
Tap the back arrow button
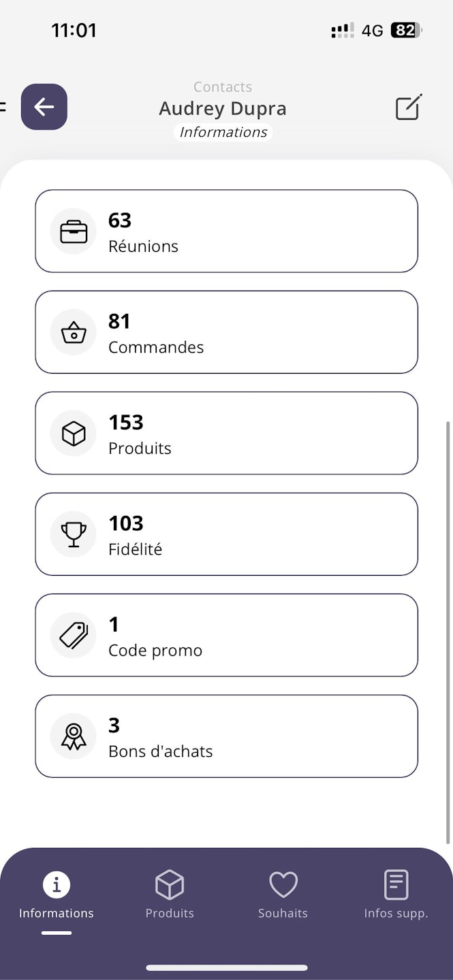pos(44,107)
